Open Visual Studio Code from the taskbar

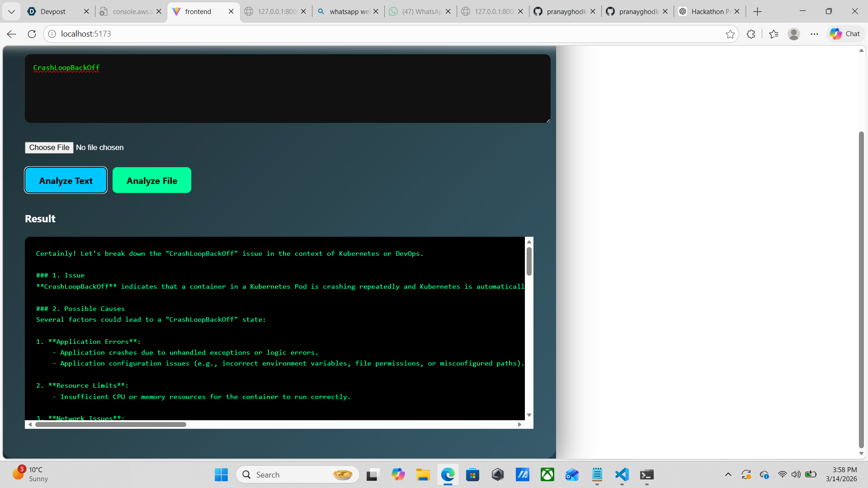point(622,474)
